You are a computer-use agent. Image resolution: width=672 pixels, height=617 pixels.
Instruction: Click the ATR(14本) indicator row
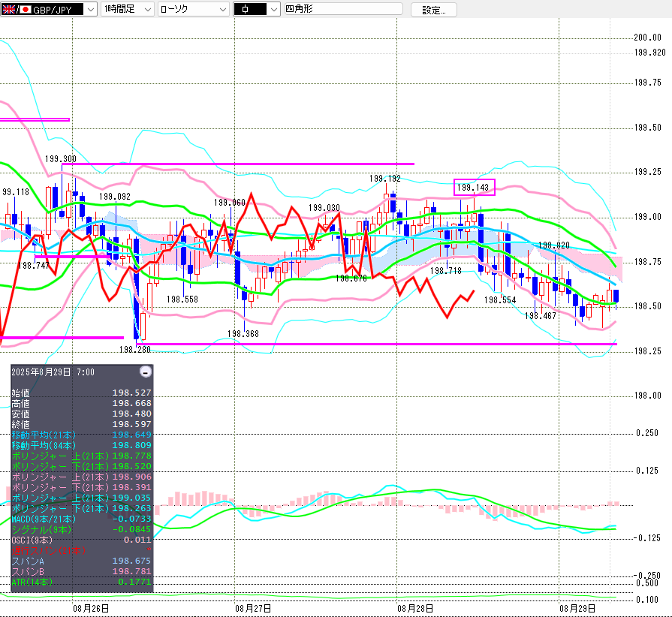(81, 582)
